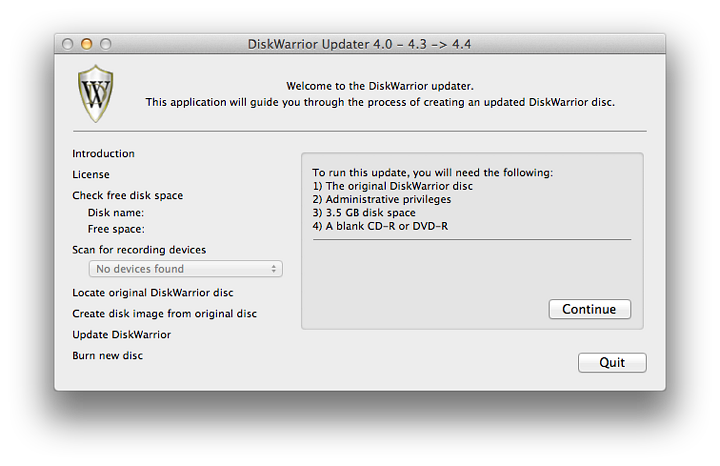Click the zoom button in title bar

pyautogui.click(x=106, y=44)
